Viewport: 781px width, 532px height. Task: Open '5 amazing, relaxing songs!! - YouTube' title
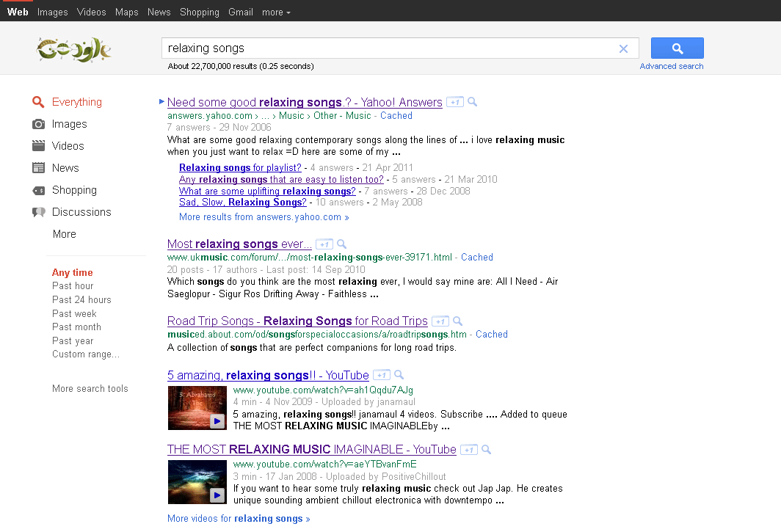(268, 375)
